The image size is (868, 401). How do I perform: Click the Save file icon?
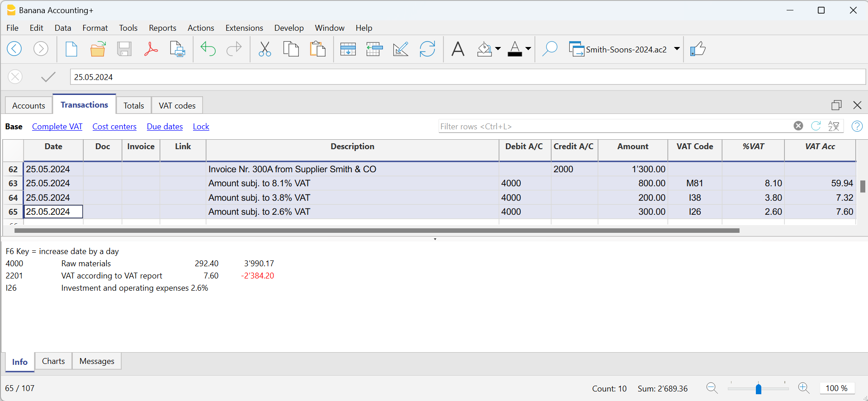click(124, 49)
